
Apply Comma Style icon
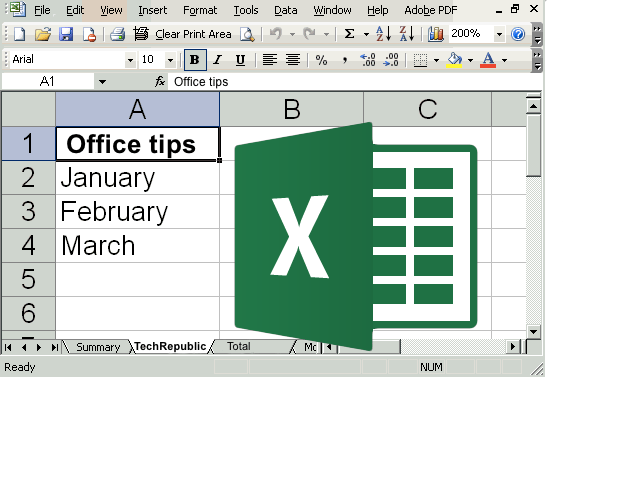[345, 60]
